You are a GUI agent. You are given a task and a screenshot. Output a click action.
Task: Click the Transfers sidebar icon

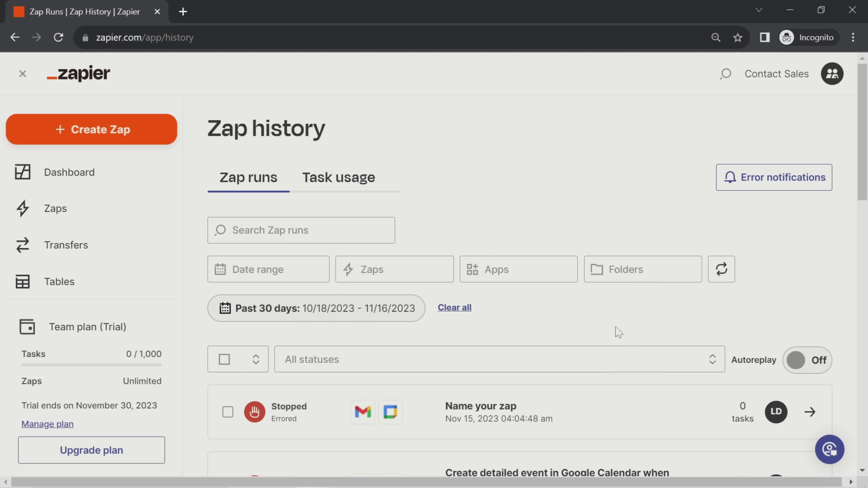click(22, 245)
